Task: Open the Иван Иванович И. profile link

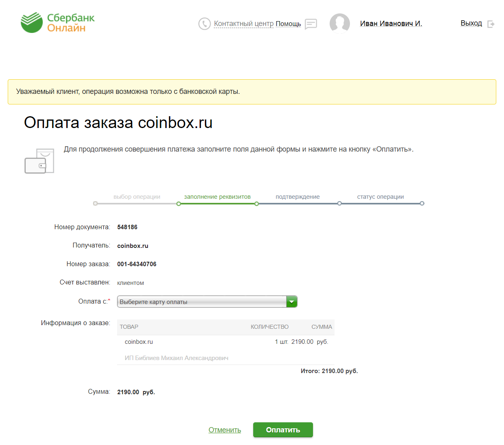Action: coord(391,24)
